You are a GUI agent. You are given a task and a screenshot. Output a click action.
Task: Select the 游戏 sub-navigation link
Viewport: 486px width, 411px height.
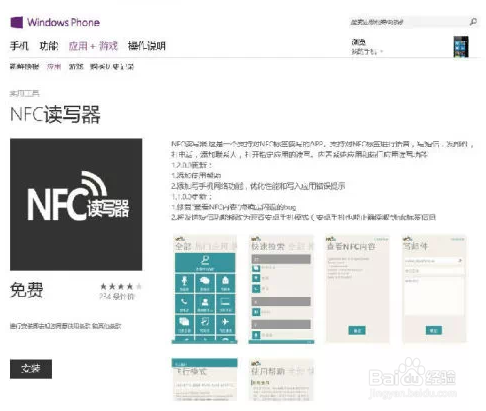[x=76, y=67]
